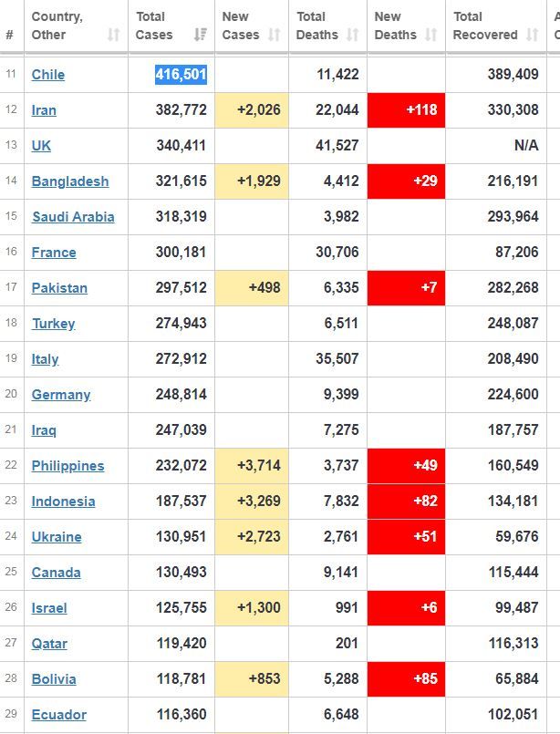
Task: Sort by Country, Other column arrows
Action: [113, 35]
